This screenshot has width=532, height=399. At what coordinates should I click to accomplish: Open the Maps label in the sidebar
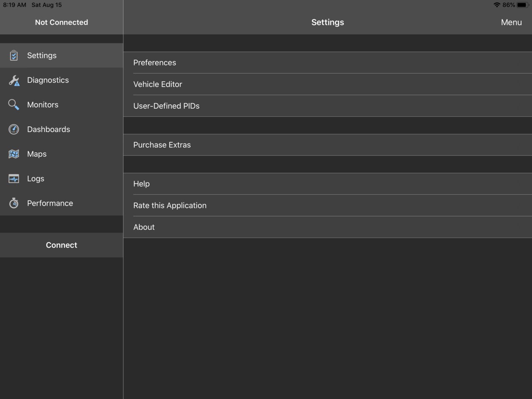(x=37, y=154)
